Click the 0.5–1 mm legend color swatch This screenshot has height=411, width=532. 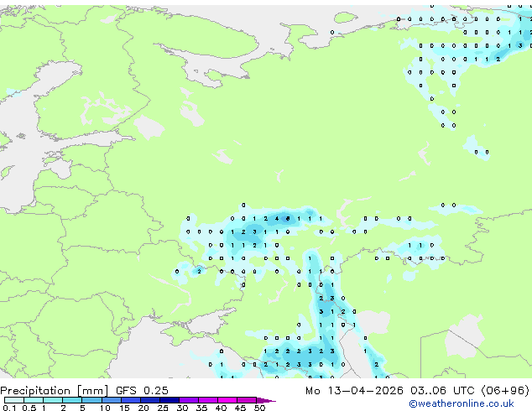click(x=34, y=400)
